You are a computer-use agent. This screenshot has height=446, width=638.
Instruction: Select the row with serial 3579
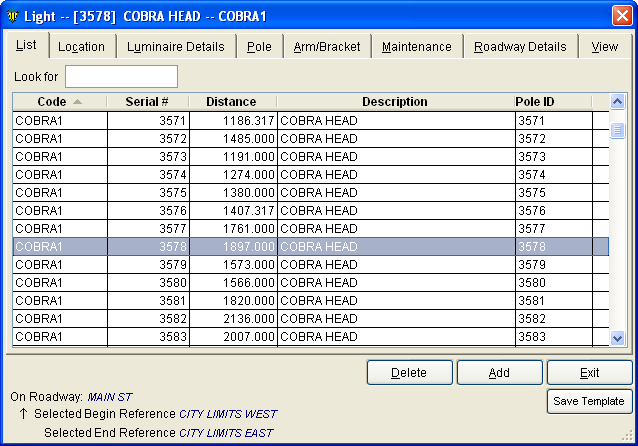click(x=311, y=265)
